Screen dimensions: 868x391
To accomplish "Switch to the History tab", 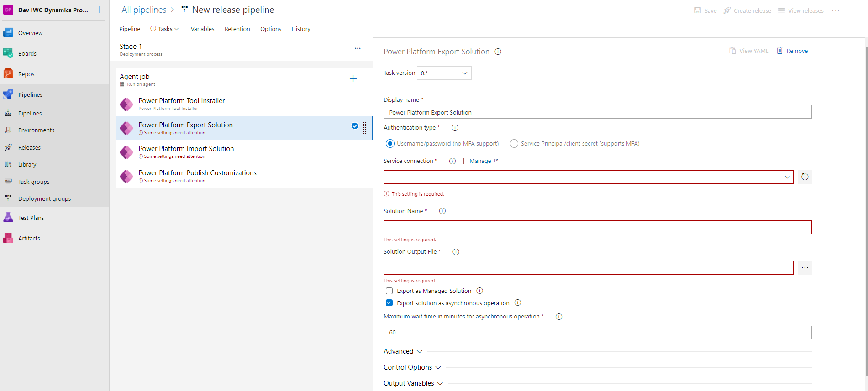I will click(301, 29).
